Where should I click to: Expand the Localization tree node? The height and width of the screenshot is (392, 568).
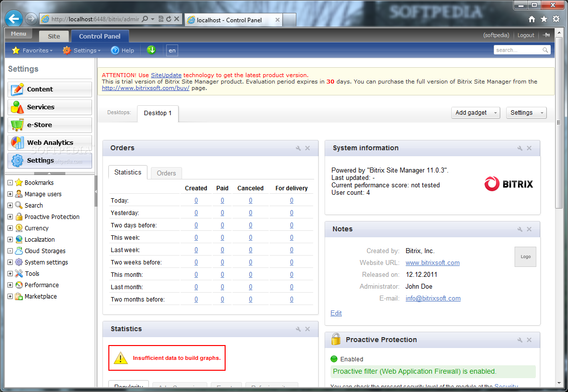point(10,240)
